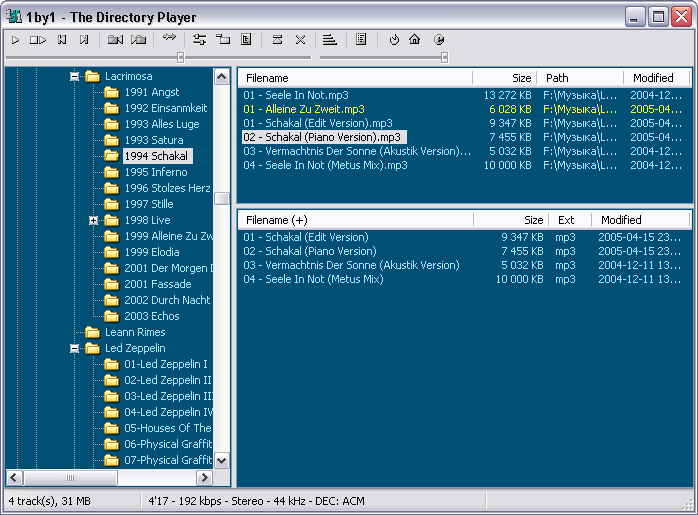Sort the playlist by the Path column

[580, 78]
